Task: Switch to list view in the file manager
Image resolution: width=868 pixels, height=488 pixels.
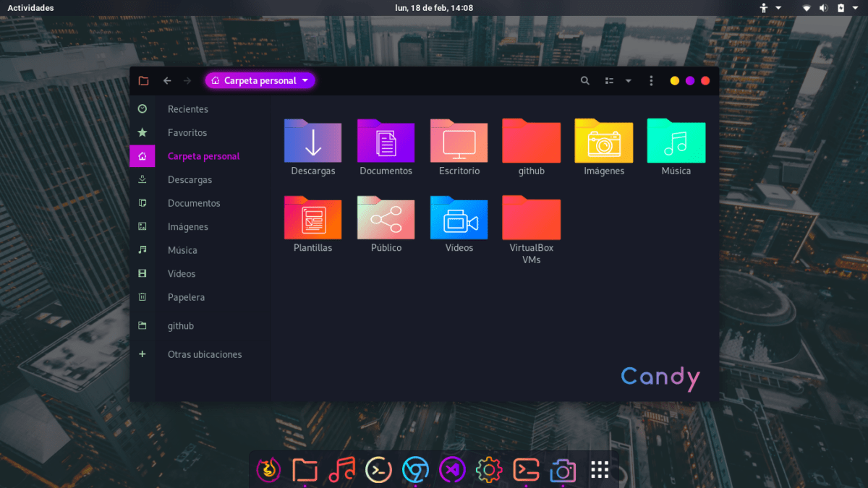Action: point(609,81)
